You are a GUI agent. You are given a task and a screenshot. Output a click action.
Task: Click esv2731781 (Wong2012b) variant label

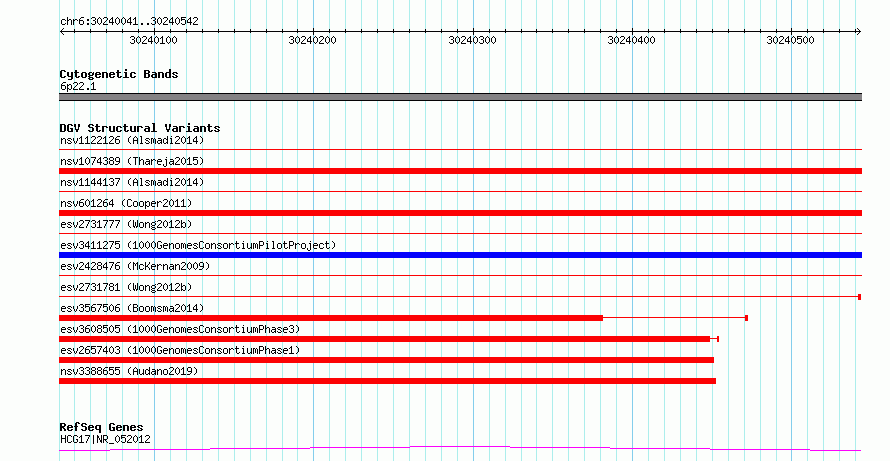click(126, 287)
